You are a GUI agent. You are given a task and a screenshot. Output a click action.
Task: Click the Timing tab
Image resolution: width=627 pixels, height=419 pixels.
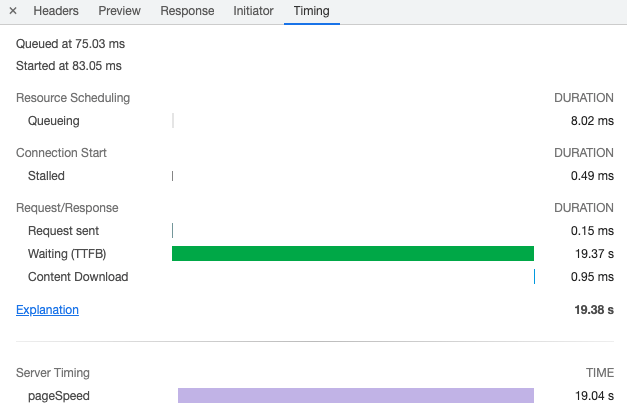pos(311,11)
